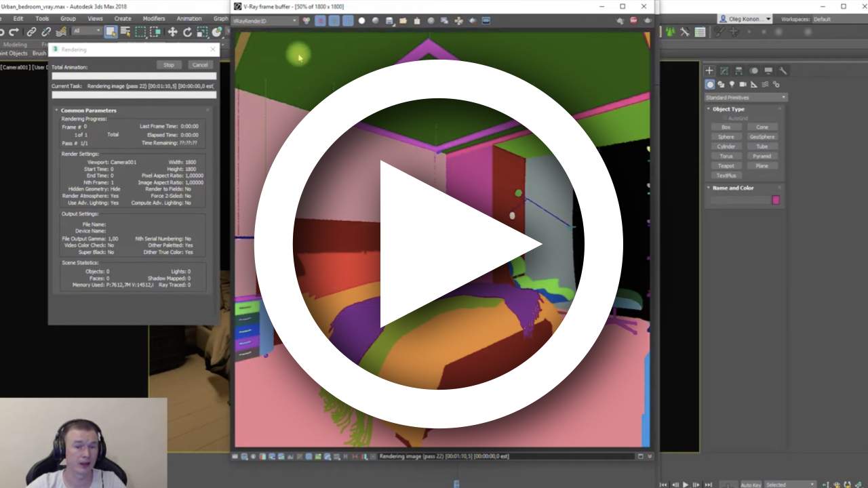Open the selection filter 'All' dropdown
This screenshot has width=868, height=488.
tap(86, 31)
